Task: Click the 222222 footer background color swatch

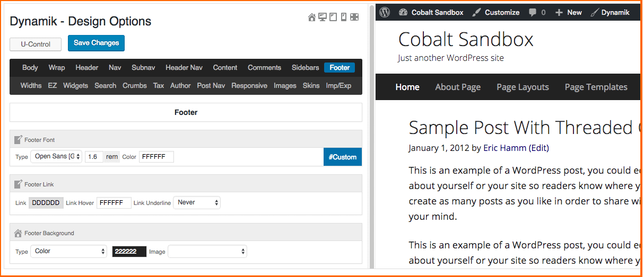Action: 129,252
